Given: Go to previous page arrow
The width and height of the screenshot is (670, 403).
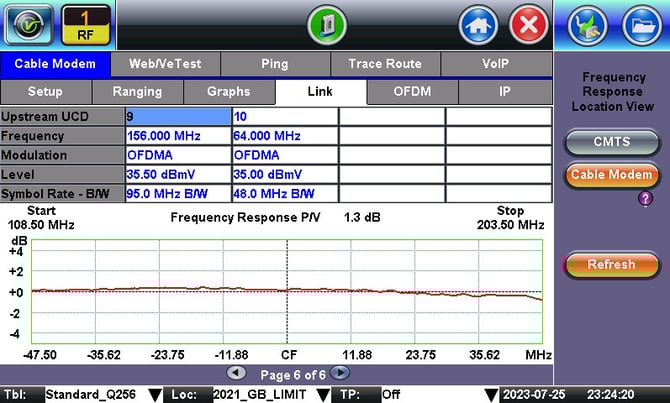Looking at the screenshot, I should pos(235,373).
